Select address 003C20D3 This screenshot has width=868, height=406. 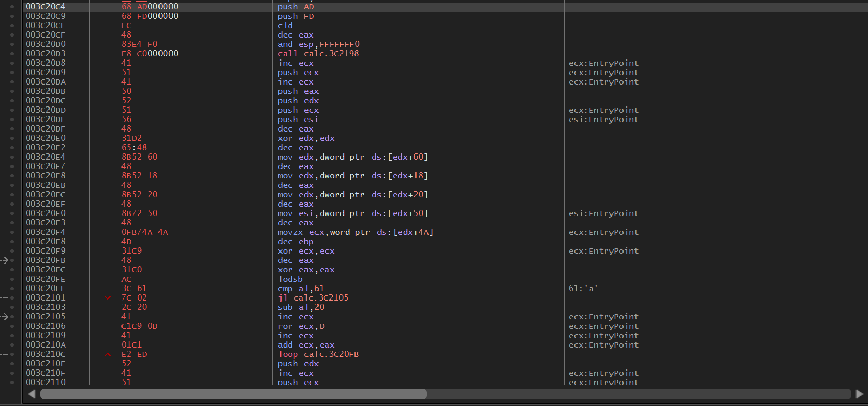coord(45,54)
